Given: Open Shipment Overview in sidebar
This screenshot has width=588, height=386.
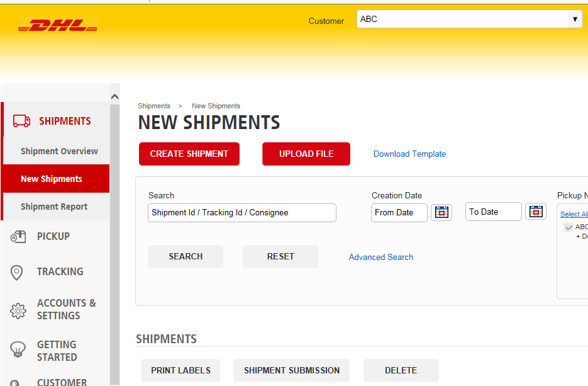Looking at the screenshot, I should click(x=59, y=151).
